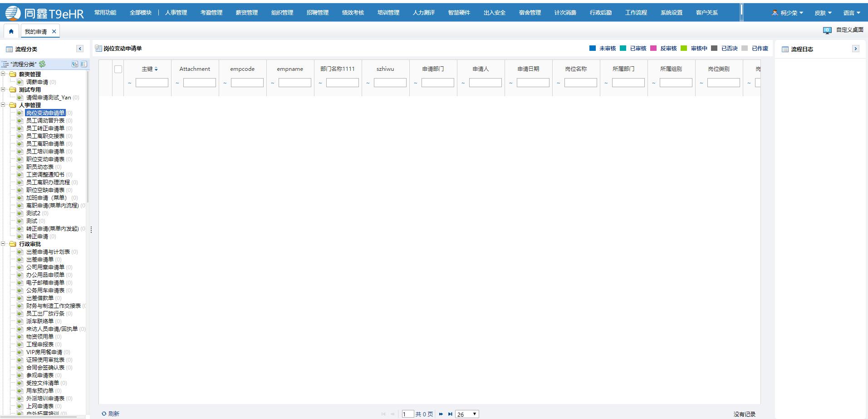The width and height of the screenshot is (868, 419).
Task: Click the collapse-all list icon in 流程分类 toolbar
Action: (x=84, y=64)
